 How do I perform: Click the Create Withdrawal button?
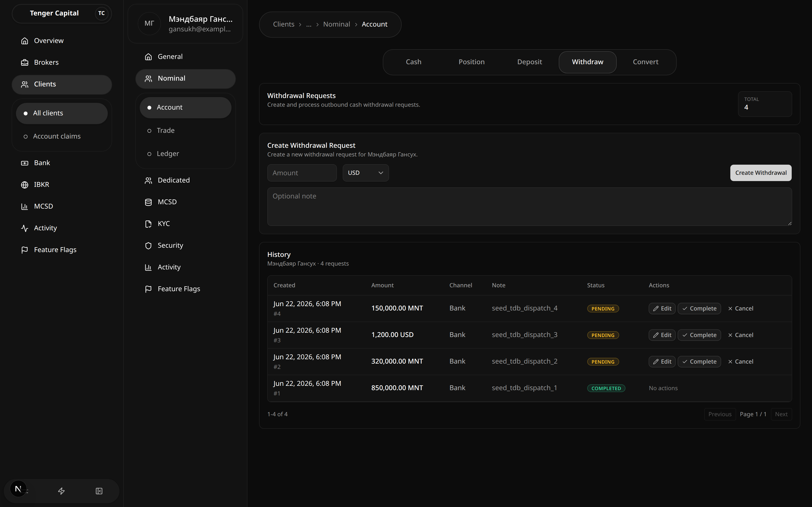(761, 173)
